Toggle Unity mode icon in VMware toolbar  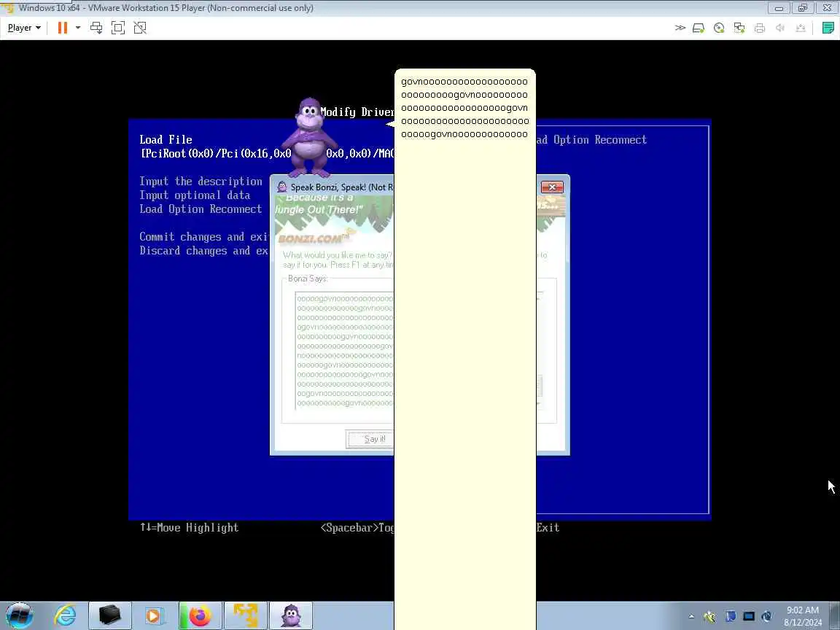pyautogui.click(x=140, y=28)
